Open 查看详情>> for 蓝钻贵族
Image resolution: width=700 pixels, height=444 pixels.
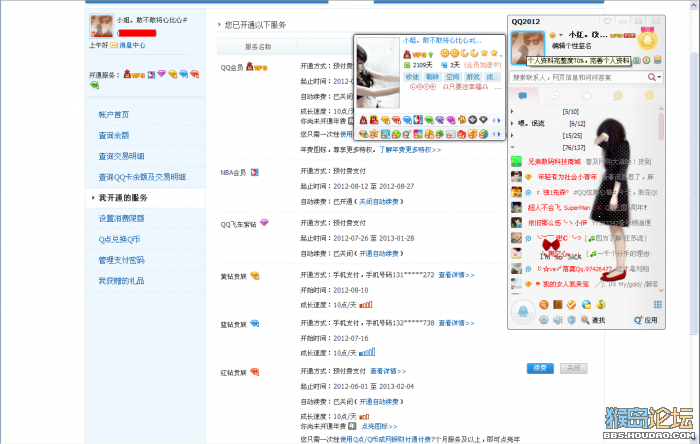(x=456, y=323)
